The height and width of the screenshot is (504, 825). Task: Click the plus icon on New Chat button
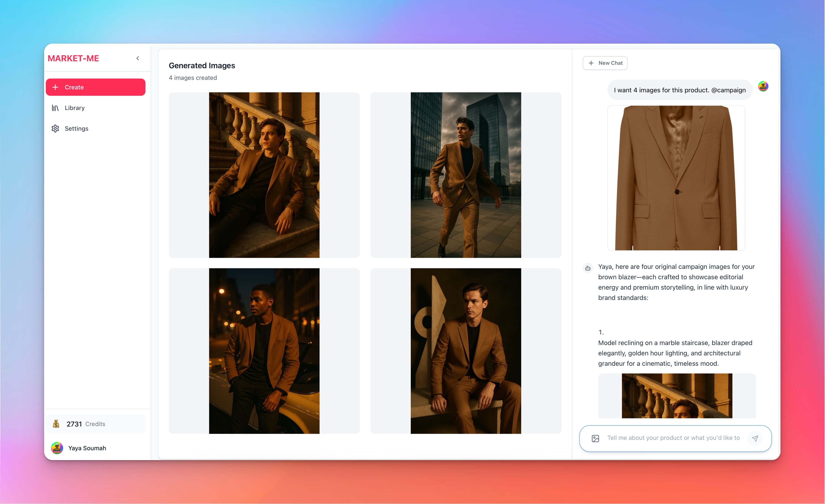591,63
